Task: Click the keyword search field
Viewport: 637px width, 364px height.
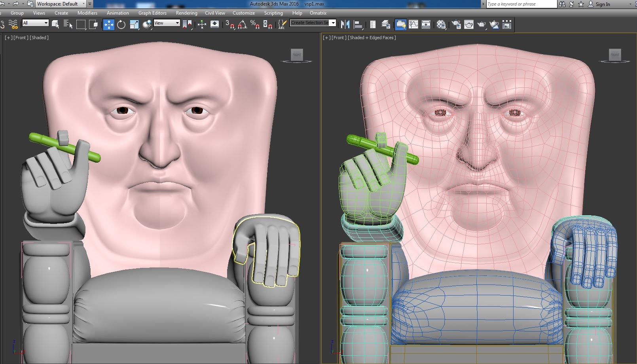Action: tap(521, 4)
